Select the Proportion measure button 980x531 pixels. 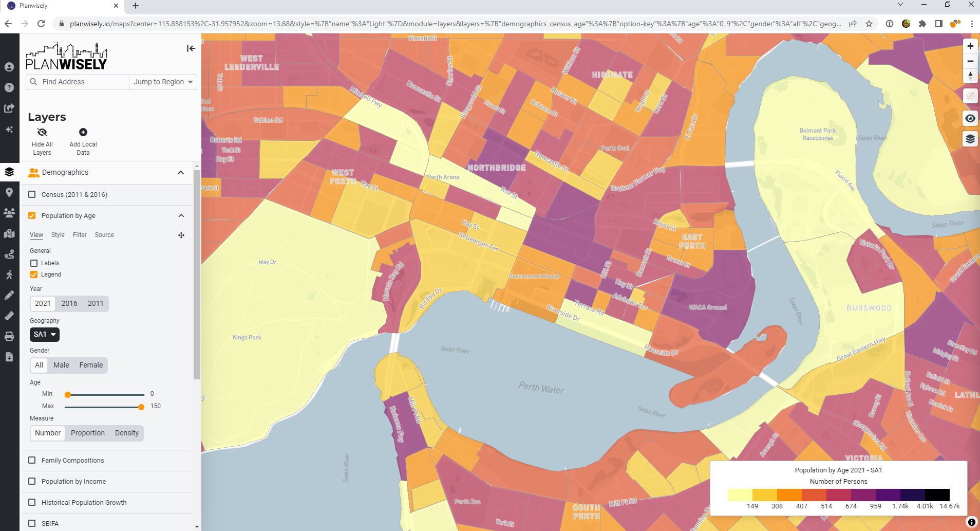[x=88, y=433]
